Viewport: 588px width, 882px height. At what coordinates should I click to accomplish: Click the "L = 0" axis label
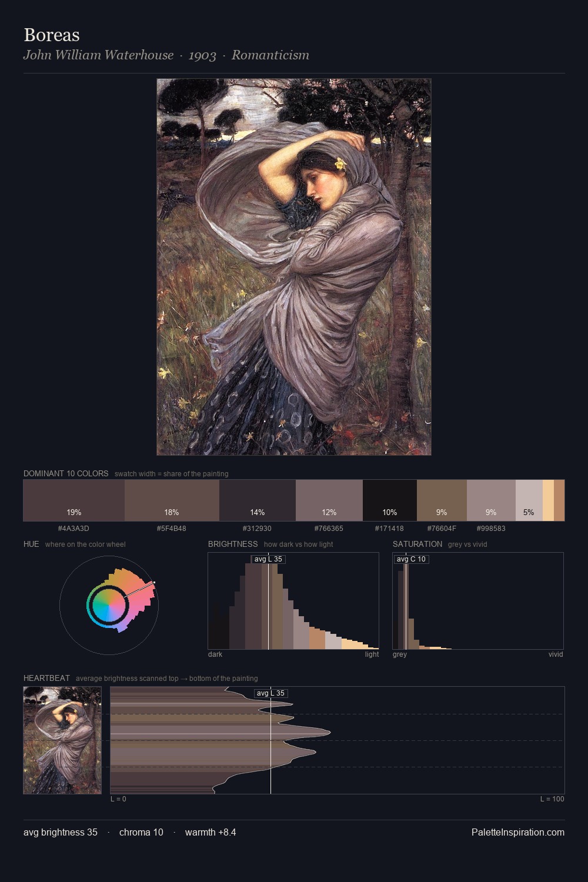pyautogui.click(x=118, y=799)
